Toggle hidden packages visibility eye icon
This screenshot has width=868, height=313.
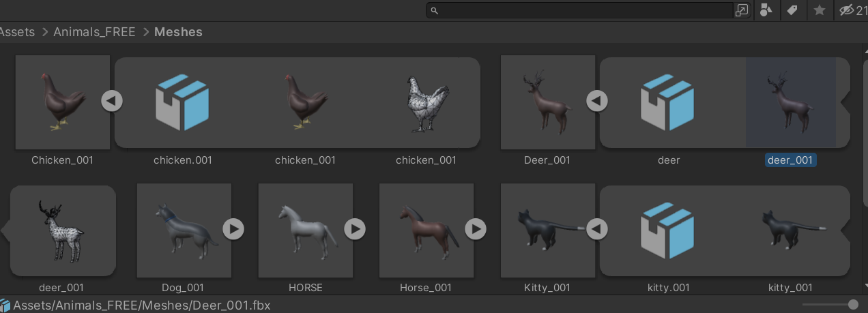pyautogui.click(x=847, y=10)
